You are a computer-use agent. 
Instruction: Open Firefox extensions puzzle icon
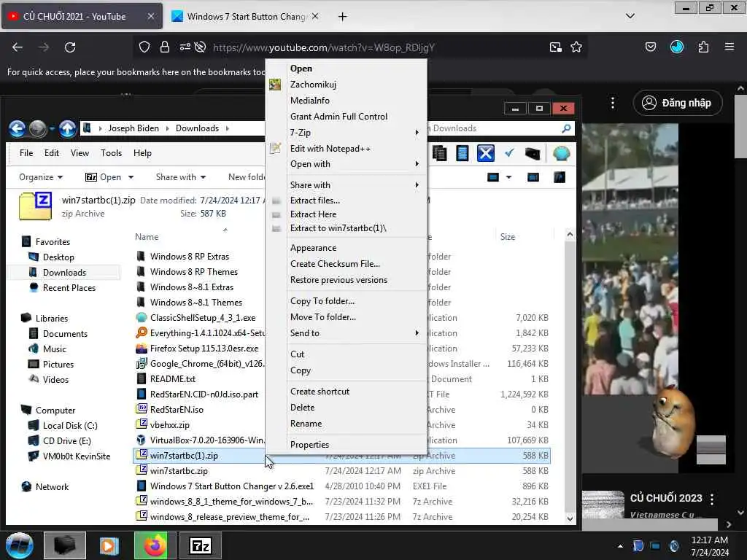[703, 47]
